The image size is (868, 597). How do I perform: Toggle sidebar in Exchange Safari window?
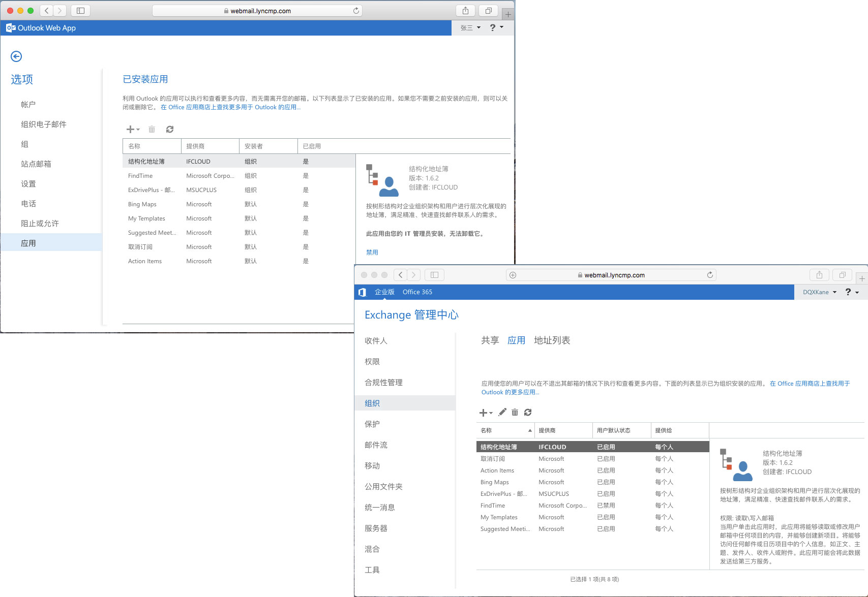pyautogui.click(x=434, y=275)
